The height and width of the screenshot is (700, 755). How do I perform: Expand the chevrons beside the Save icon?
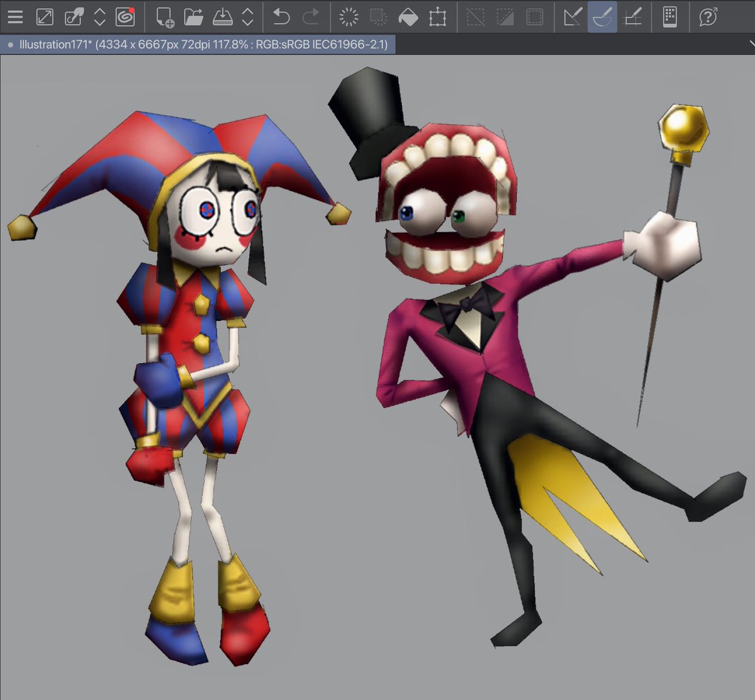coord(248,17)
